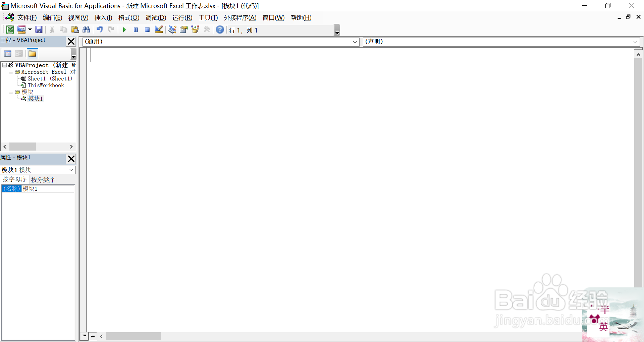Close the 属性 - 模块1 panel

tap(71, 159)
